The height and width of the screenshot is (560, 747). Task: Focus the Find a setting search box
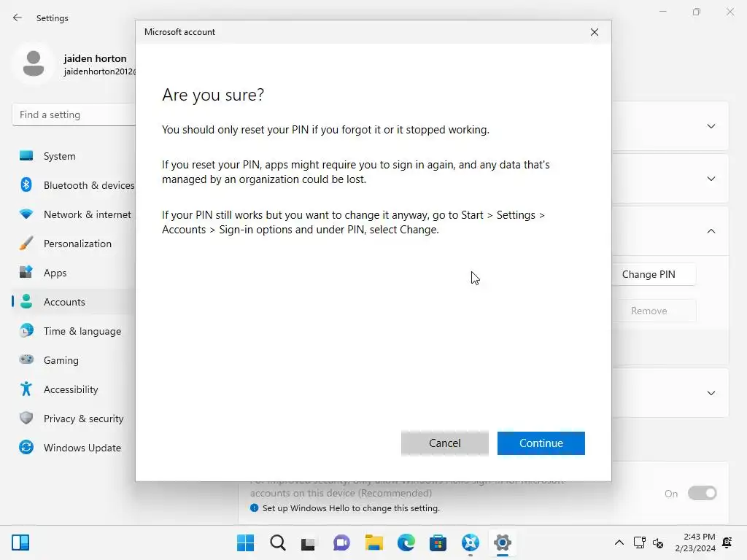(x=74, y=114)
